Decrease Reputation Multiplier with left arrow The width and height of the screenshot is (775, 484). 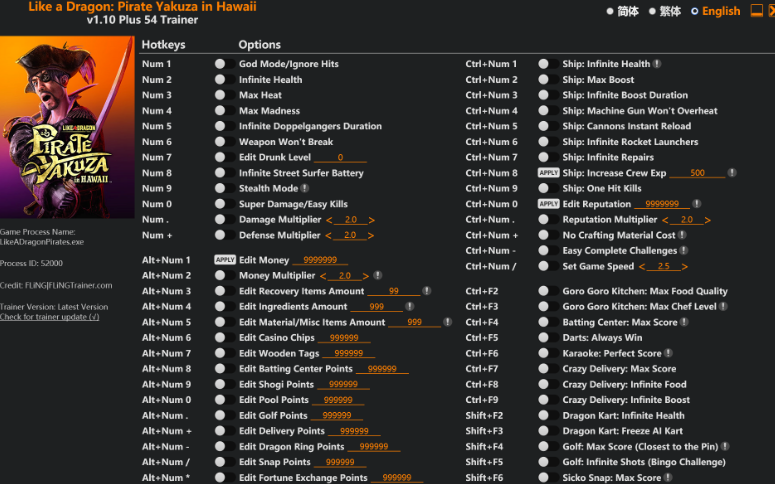665,220
